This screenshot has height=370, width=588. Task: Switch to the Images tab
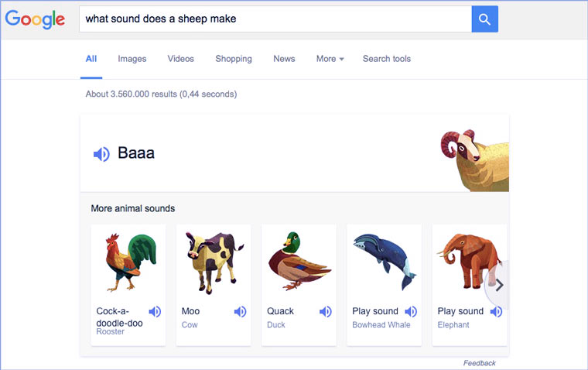click(x=132, y=59)
